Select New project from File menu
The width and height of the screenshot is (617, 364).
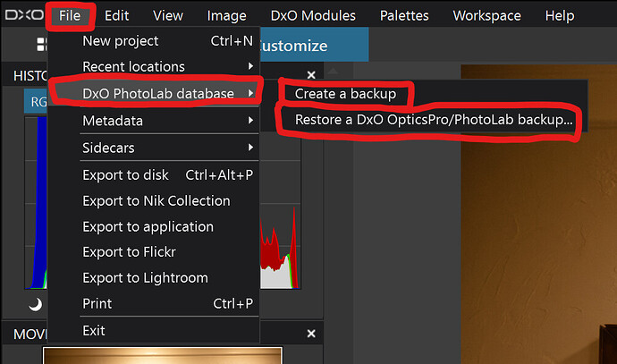[120, 41]
